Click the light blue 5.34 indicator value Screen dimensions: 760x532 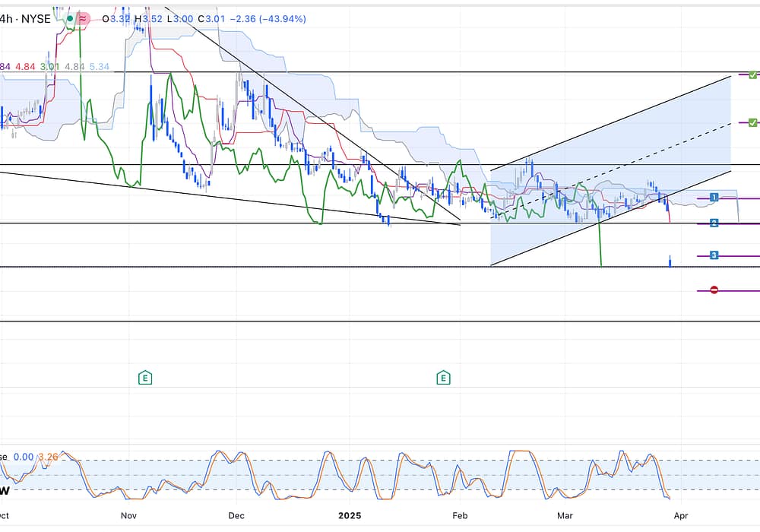click(x=100, y=67)
